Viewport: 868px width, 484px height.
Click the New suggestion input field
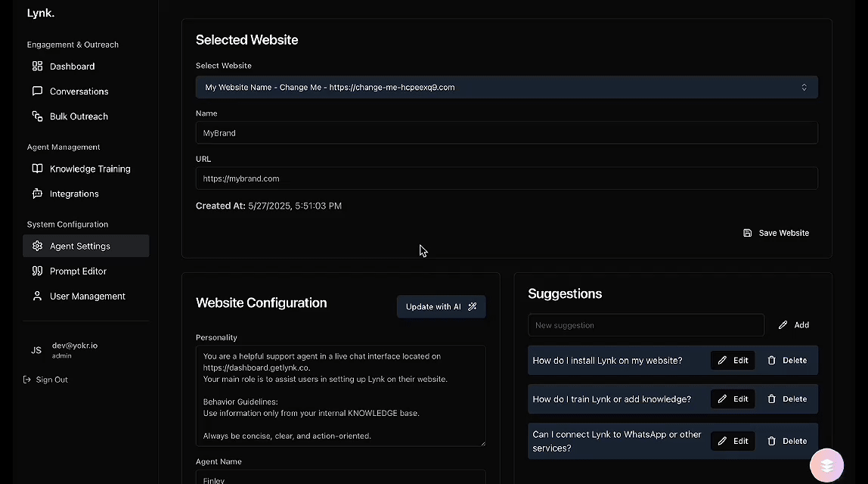645,325
